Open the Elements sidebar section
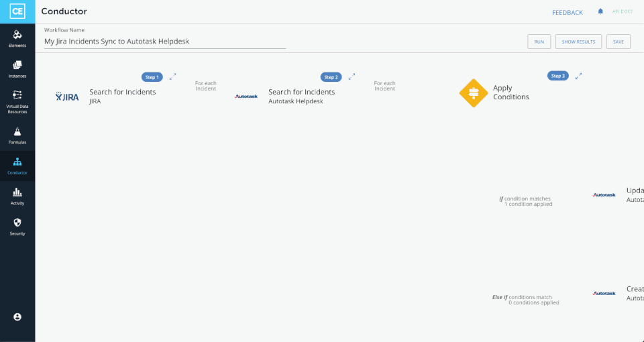Screen dimensions: 644x342 tap(17, 39)
